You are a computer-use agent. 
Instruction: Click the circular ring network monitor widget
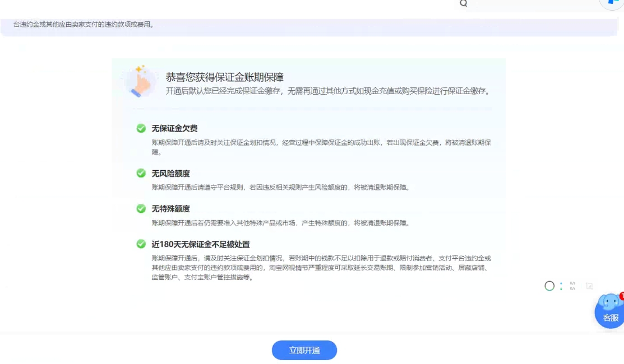tap(549, 286)
